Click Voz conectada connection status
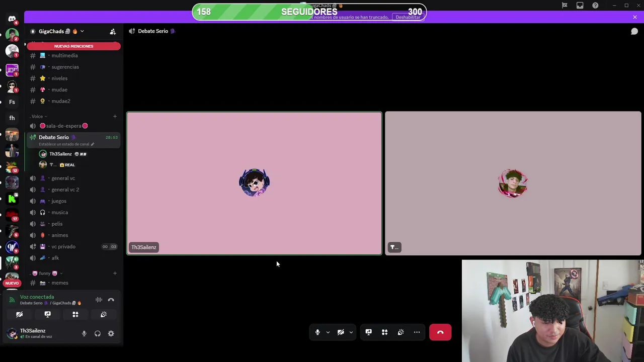 37,297
